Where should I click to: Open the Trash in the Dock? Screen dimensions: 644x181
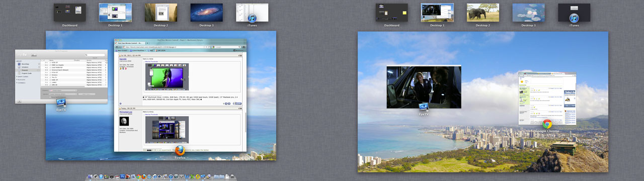coord(232,176)
